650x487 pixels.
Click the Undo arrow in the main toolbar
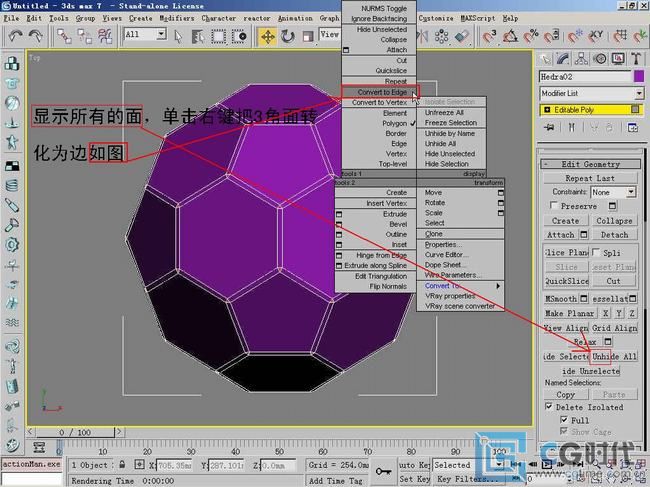click(15, 36)
